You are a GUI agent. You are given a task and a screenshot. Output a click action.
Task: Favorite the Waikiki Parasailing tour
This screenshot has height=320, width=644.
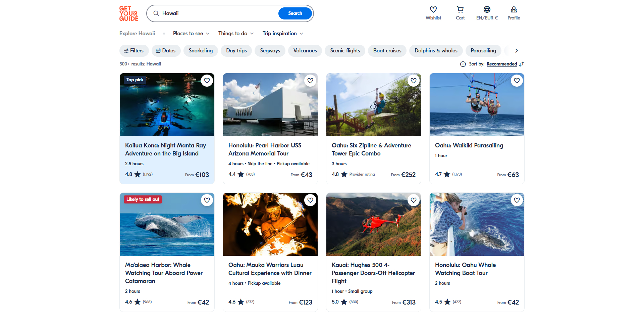pos(517,81)
